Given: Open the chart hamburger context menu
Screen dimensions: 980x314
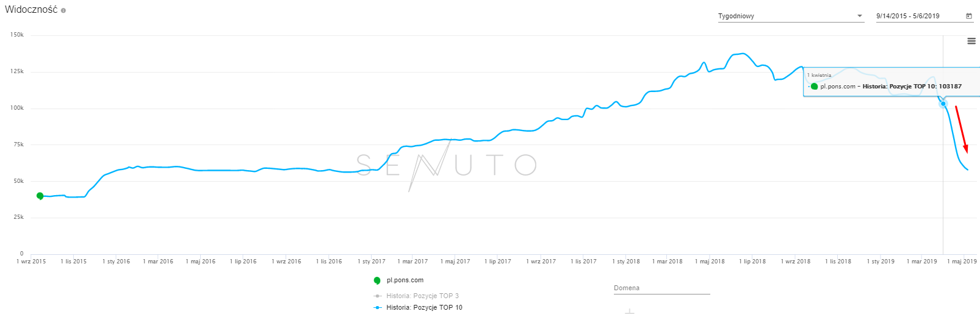Looking at the screenshot, I should point(971,41).
